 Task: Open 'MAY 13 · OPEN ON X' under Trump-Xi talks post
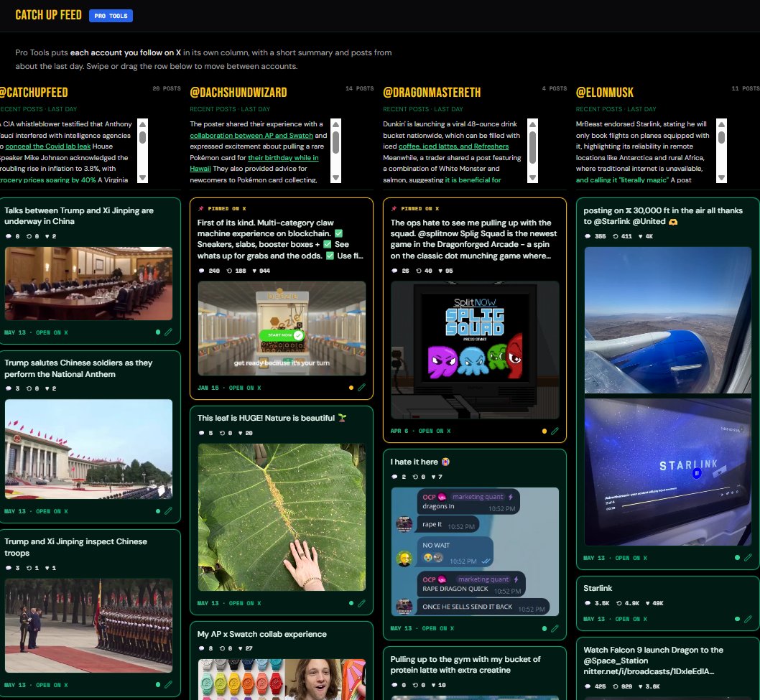36,332
